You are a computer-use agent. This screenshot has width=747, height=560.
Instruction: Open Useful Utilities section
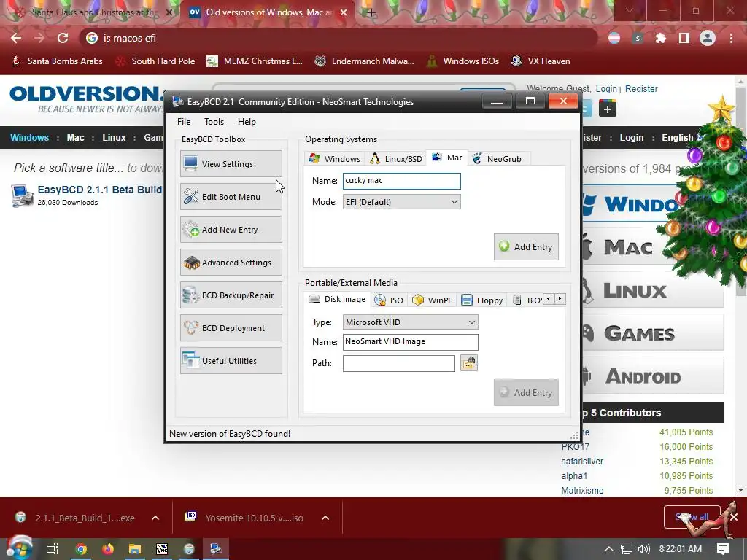(231, 361)
